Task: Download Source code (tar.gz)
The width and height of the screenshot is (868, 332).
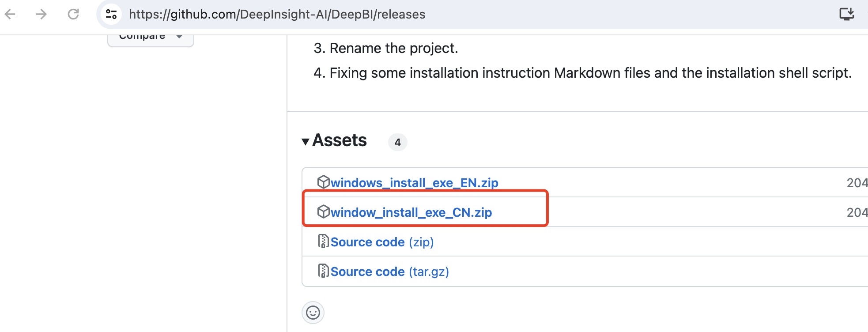Action: pyautogui.click(x=389, y=272)
